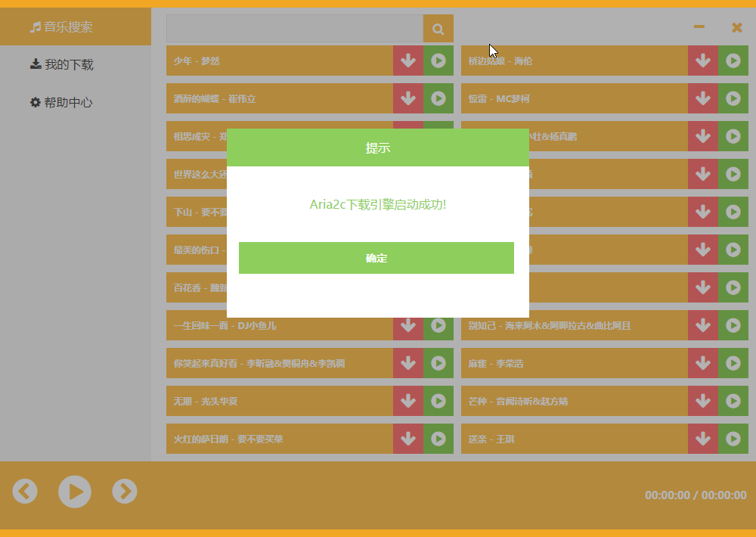Skip to previous track in player bar

25,492
